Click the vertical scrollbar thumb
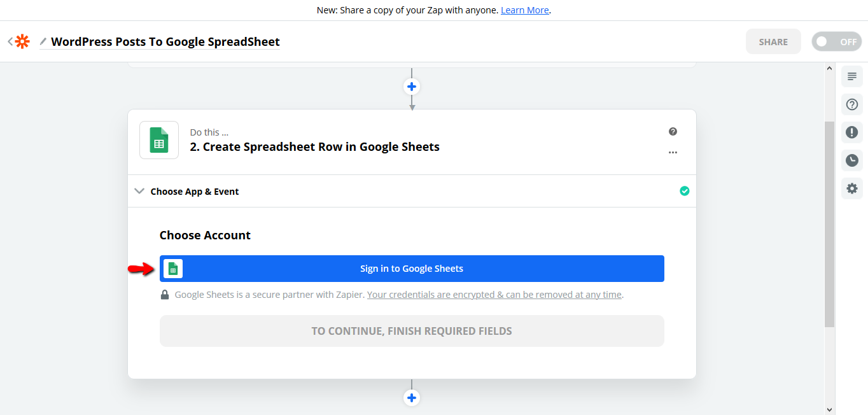The width and height of the screenshot is (868, 415). (x=829, y=224)
